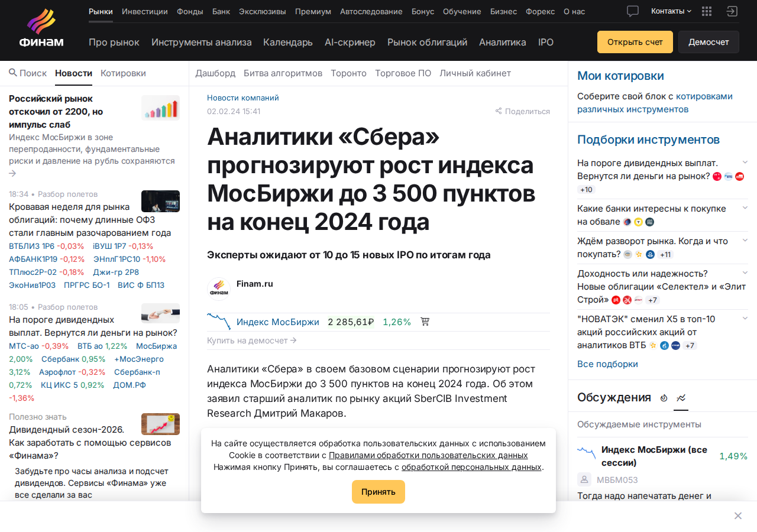Open the обработкой персональных данных link
The image size is (757, 532).
click(x=471, y=467)
